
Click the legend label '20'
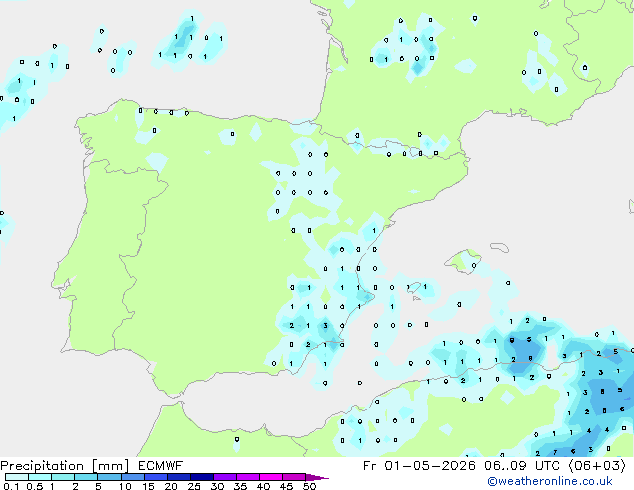click(x=171, y=486)
